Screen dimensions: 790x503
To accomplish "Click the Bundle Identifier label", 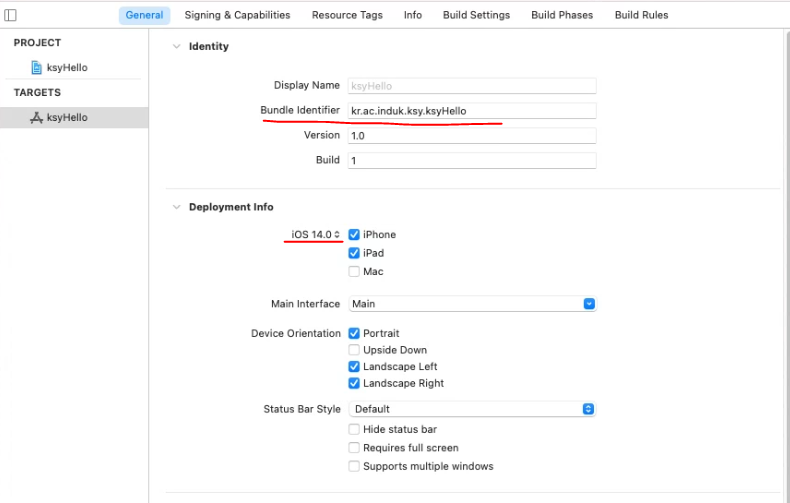I will click(x=300, y=110).
